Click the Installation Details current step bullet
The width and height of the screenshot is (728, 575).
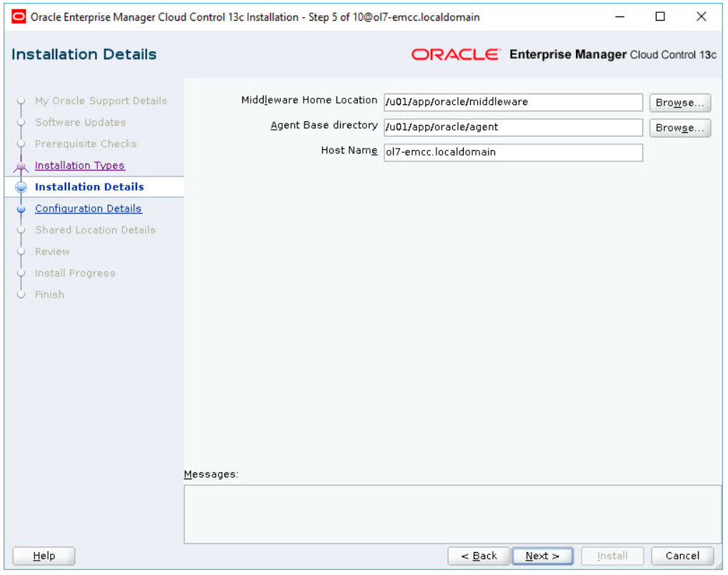21,187
